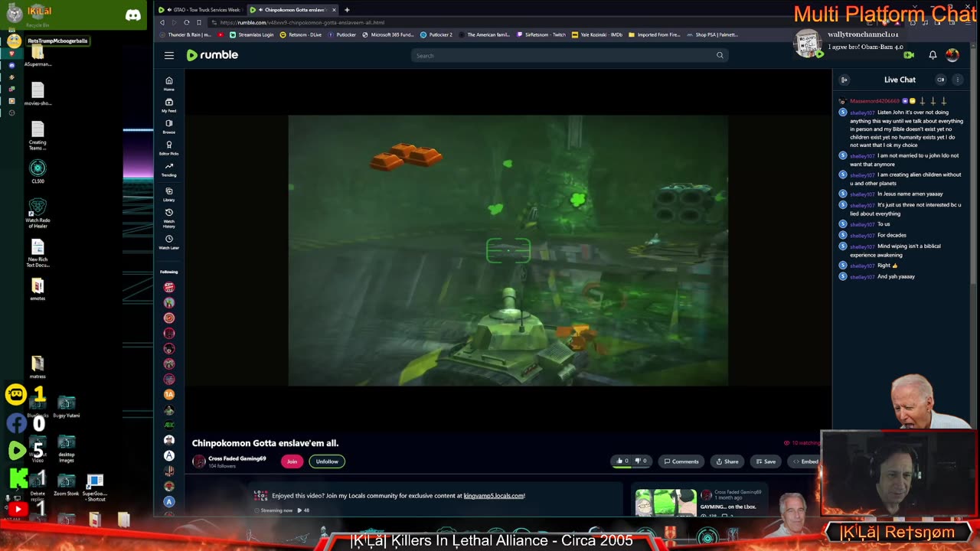
Task: Open the movies-sho desktop file
Action: pos(38,94)
